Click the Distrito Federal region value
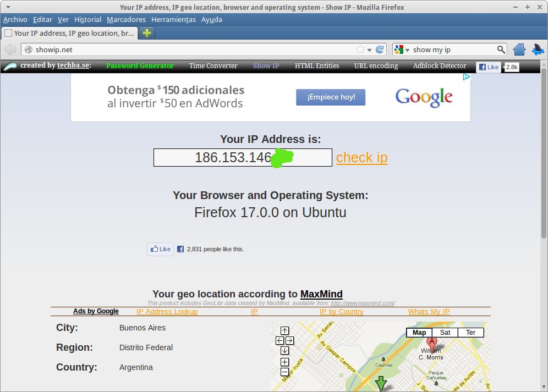Viewport: 548px width, 392px height. (x=146, y=347)
